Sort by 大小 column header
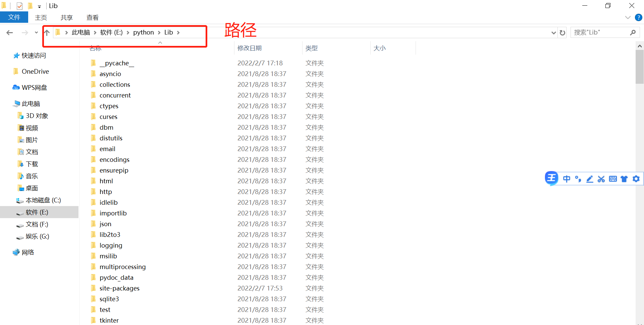 380,48
